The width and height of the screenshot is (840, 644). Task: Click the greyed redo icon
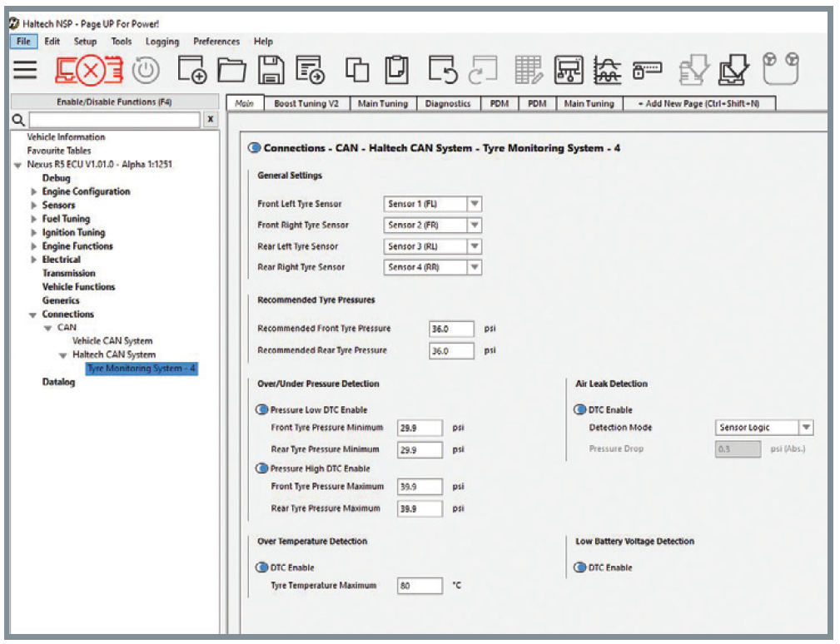point(483,70)
